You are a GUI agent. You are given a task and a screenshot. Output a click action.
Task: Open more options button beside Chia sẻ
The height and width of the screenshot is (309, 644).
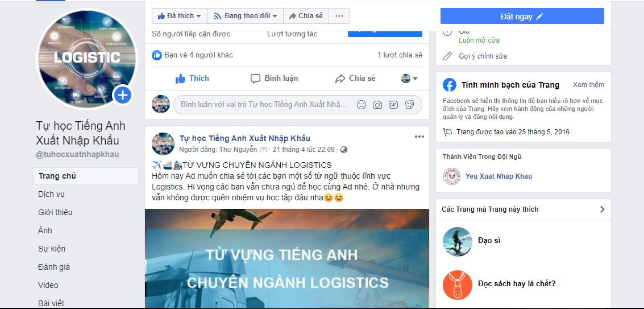pyautogui.click(x=339, y=16)
